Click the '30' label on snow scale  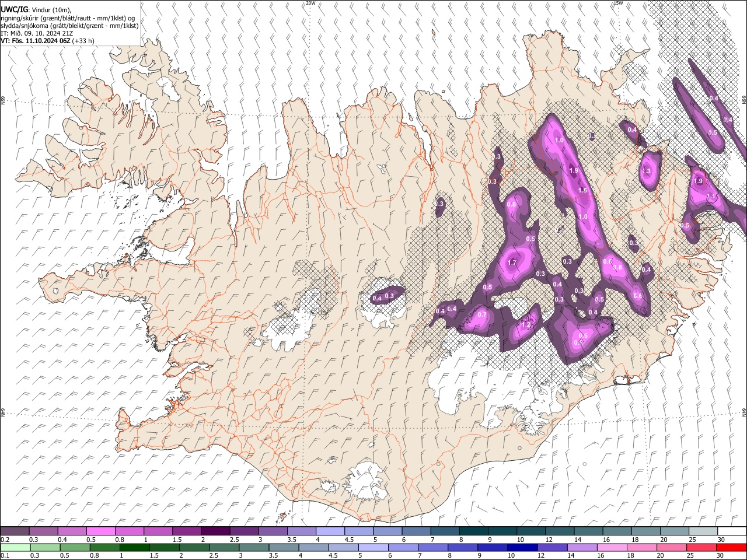pyautogui.click(x=721, y=540)
